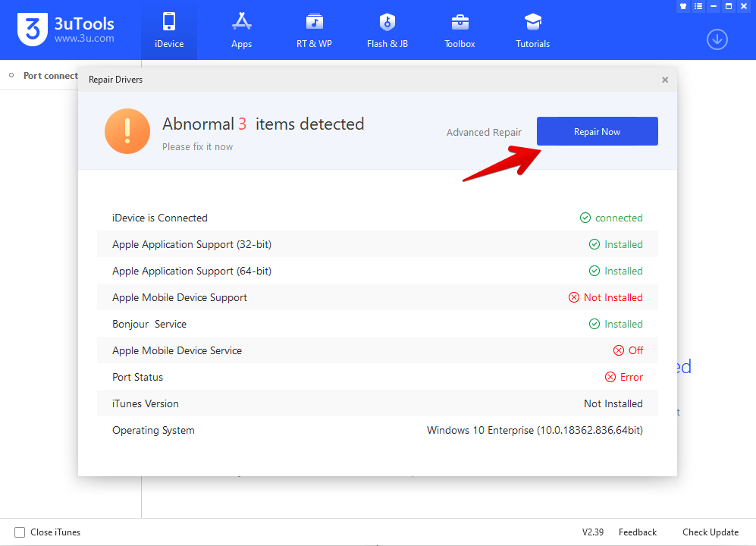The height and width of the screenshot is (546, 756).
Task: Open the Flash & JB tab
Action: point(387,30)
